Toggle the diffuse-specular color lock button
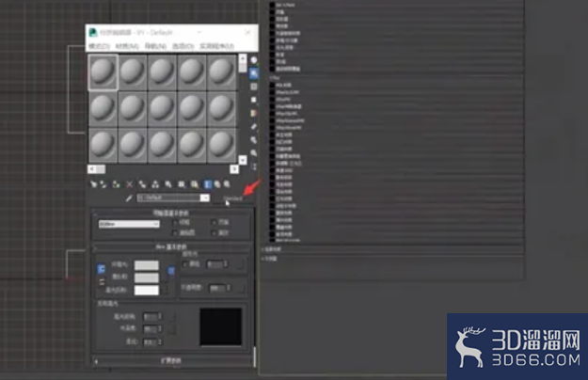Screen dimensions: 588x380 (x=102, y=282)
